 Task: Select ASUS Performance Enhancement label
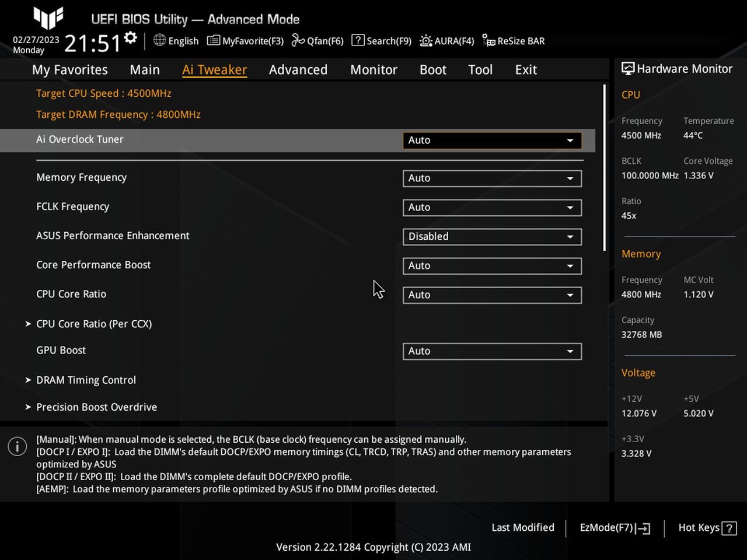pyautogui.click(x=113, y=236)
